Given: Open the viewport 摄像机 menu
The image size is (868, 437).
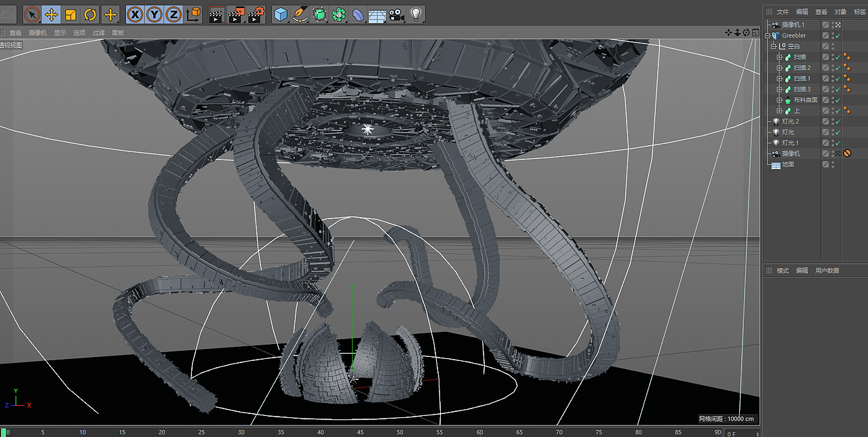Looking at the screenshot, I should pyautogui.click(x=37, y=33).
